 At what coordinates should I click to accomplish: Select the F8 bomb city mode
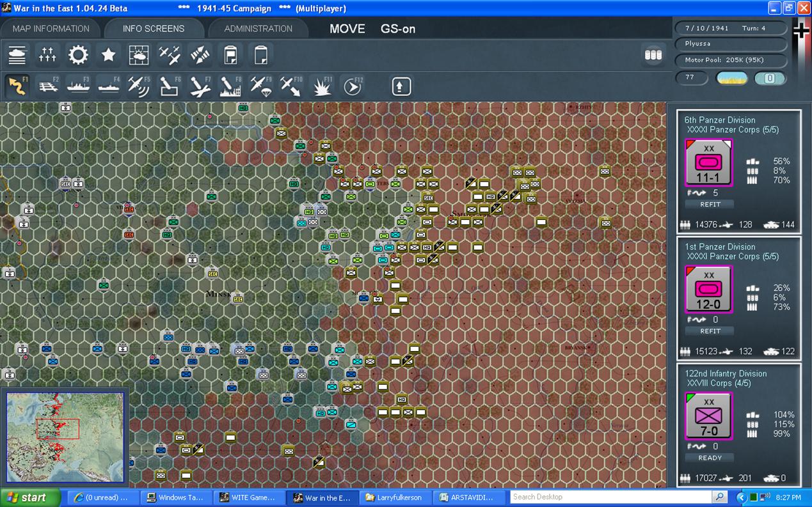(x=230, y=86)
